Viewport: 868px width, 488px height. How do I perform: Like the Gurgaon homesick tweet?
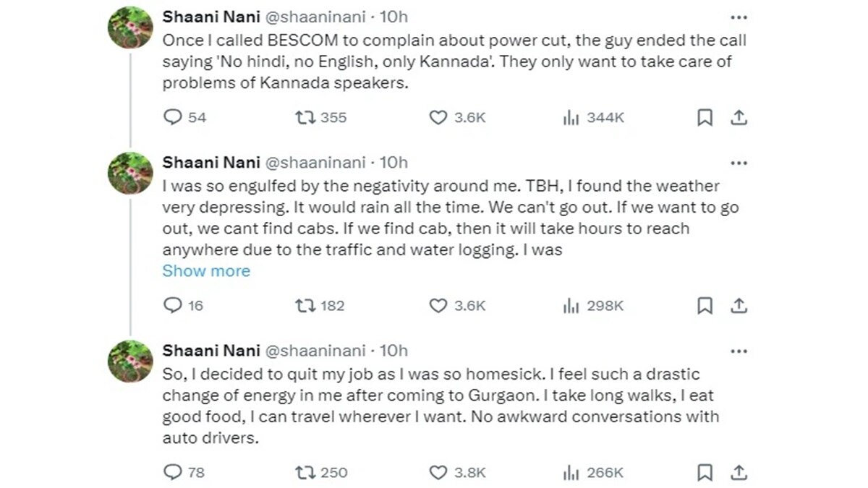pyautogui.click(x=438, y=473)
